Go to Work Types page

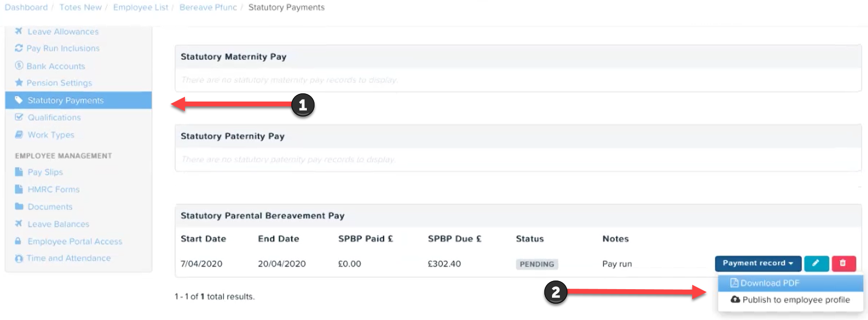51,135
